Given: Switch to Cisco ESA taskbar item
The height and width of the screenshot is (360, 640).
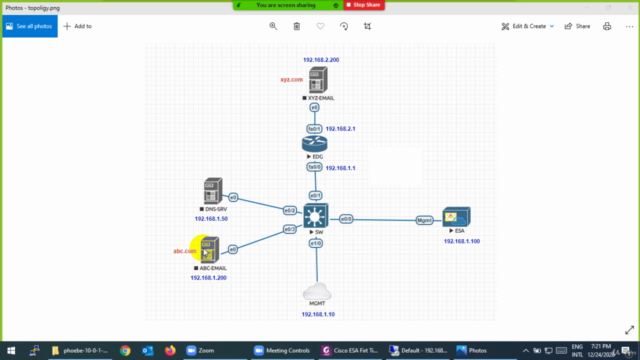Looking at the screenshot, I should point(350,351).
